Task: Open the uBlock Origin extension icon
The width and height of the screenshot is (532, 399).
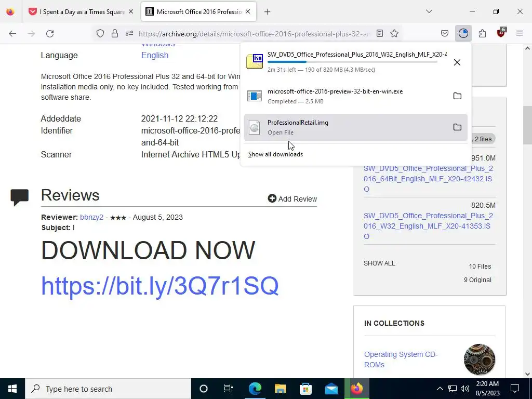Action: (501, 33)
